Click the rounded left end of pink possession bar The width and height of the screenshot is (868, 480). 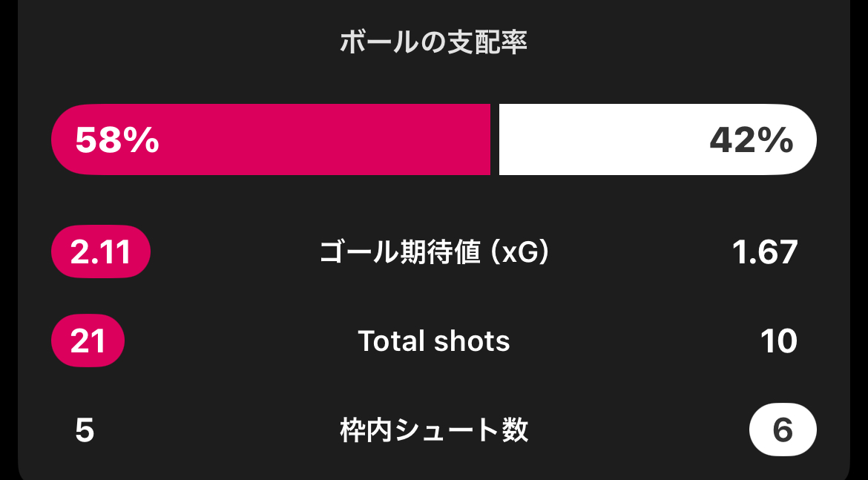[x=63, y=139]
